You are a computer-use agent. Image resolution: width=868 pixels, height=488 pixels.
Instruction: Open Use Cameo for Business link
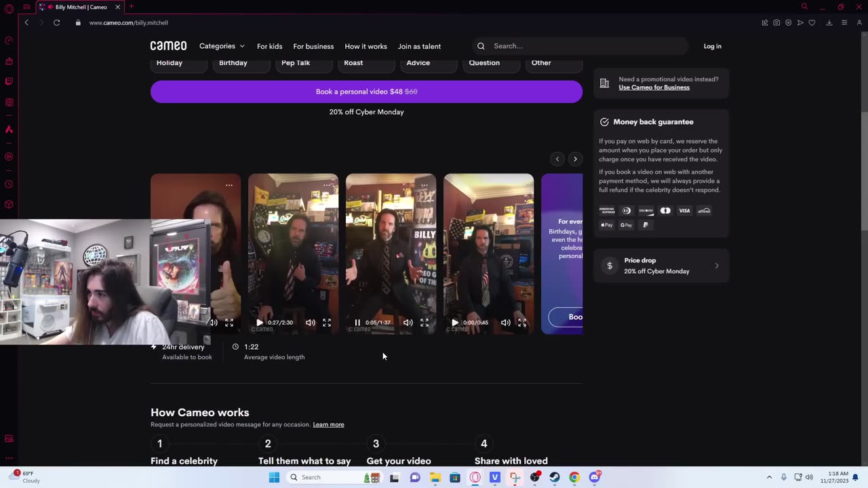[x=654, y=87]
